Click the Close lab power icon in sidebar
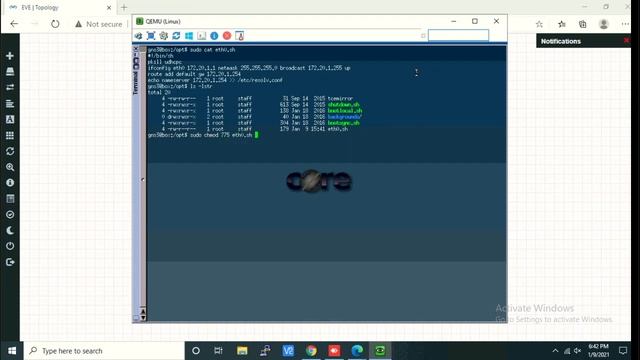The height and width of the screenshot is (360, 640). tap(10, 246)
